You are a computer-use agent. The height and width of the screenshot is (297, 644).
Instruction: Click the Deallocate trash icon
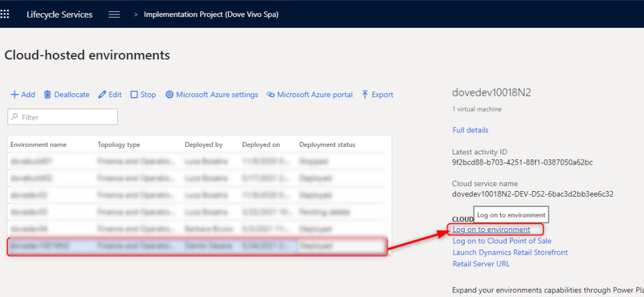(x=47, y=95)
